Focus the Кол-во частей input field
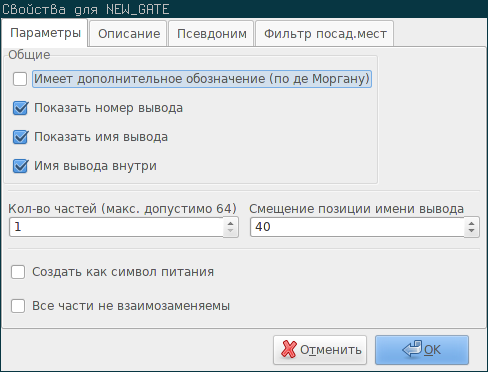This screenshot has height=372, width=488. (x=117, y=227)
